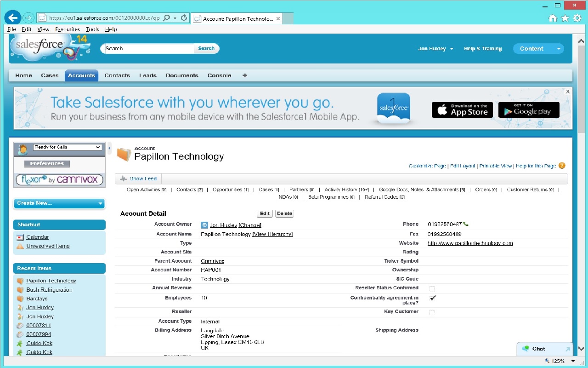Open the Tools browser menu
This screenshot has height=368, width=588.
point(92,29)
